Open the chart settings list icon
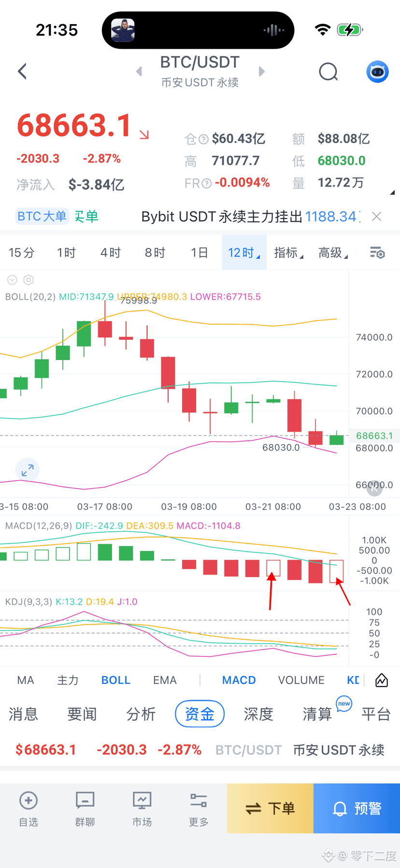 [377, 253]
